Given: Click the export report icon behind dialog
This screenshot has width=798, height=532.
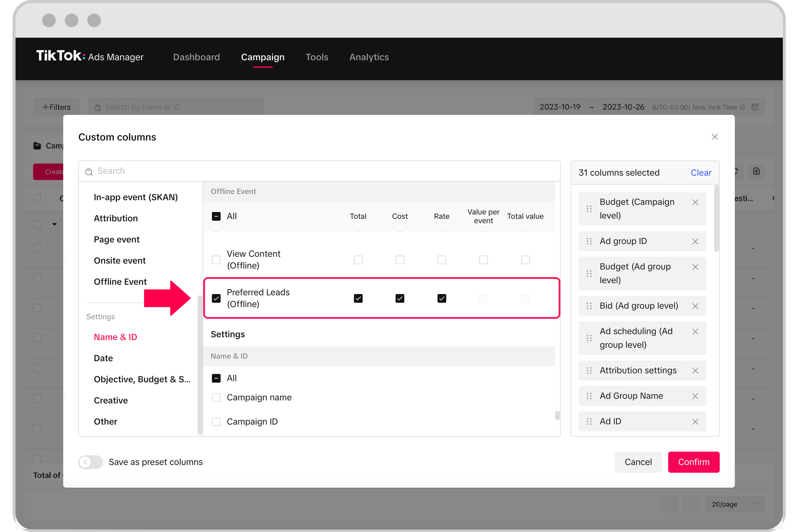Looking at the screenshot, I should (756, 171).
